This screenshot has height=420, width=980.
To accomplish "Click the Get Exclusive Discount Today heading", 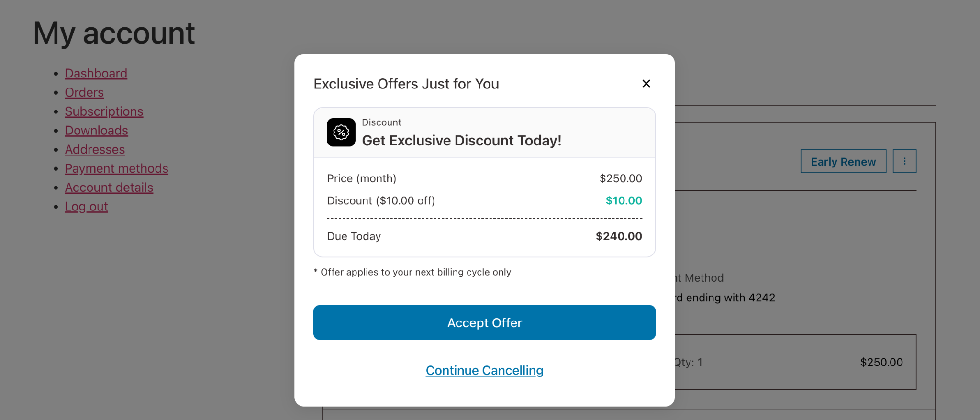I will pos(461,141).
